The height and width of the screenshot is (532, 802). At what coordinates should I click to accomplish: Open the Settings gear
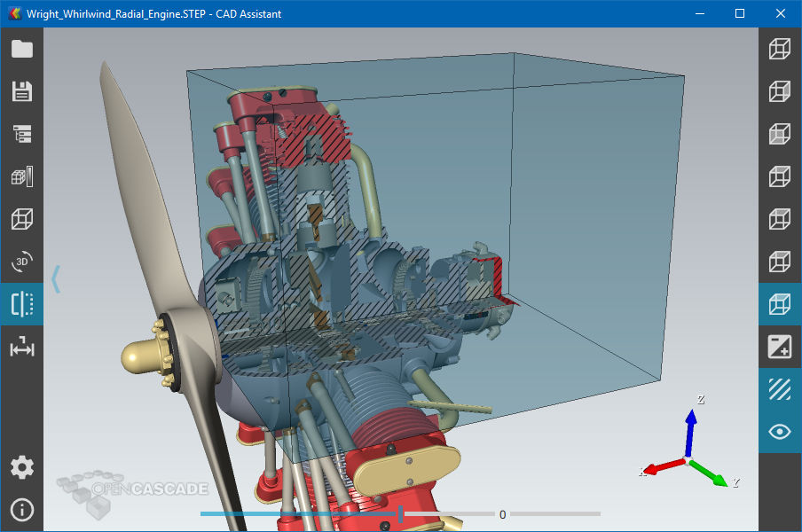(22, 467)
